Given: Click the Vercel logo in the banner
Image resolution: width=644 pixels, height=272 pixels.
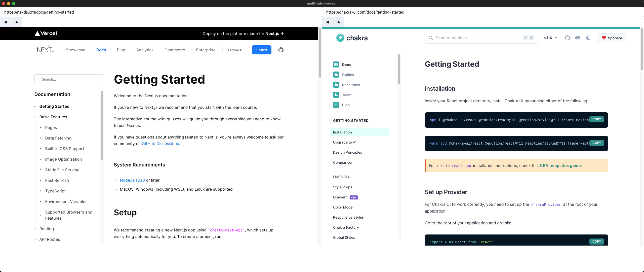Looking at the screenshot, I should tap(45, 33).
